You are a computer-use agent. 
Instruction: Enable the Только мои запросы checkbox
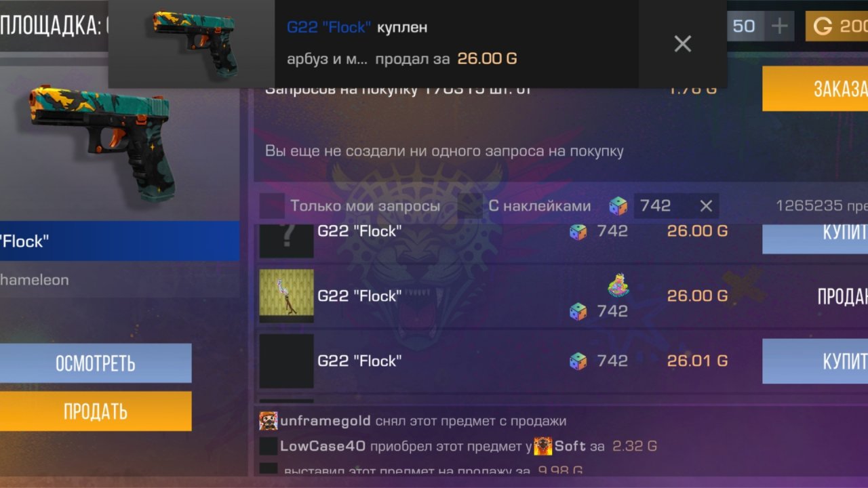[x=272, y=206]
